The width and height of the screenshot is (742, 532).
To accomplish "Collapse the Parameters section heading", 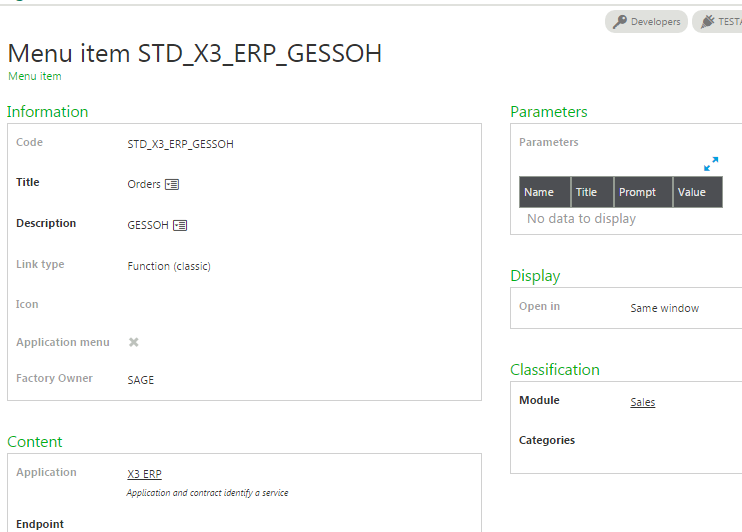I will point(549,112).
